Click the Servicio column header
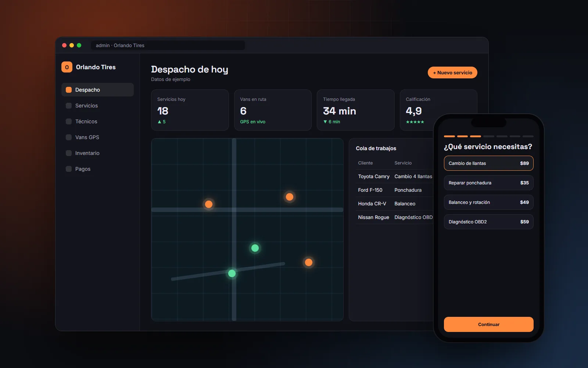588x368 pixels. tap(403, 163)
